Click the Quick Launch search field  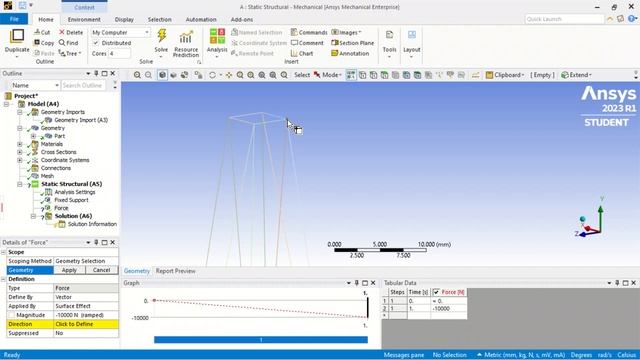[564, 19]
